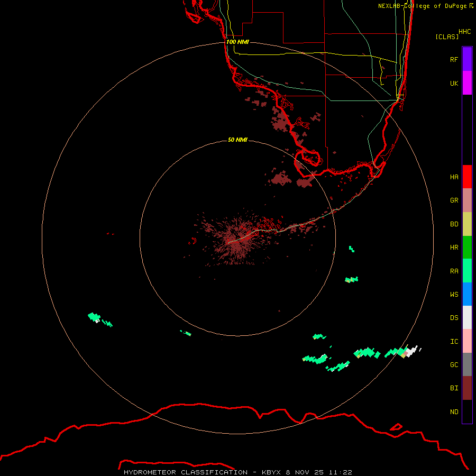
Task: Click the DS white legend swatch
Action: click(x=467, y=317)
